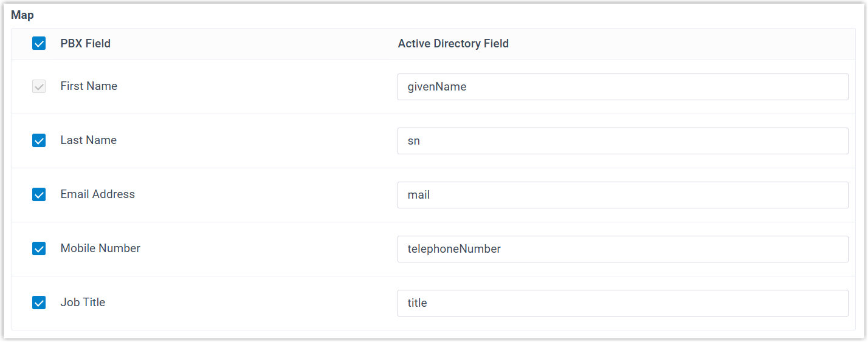
Task: Click the Map section heading
Action: point(22,15)
